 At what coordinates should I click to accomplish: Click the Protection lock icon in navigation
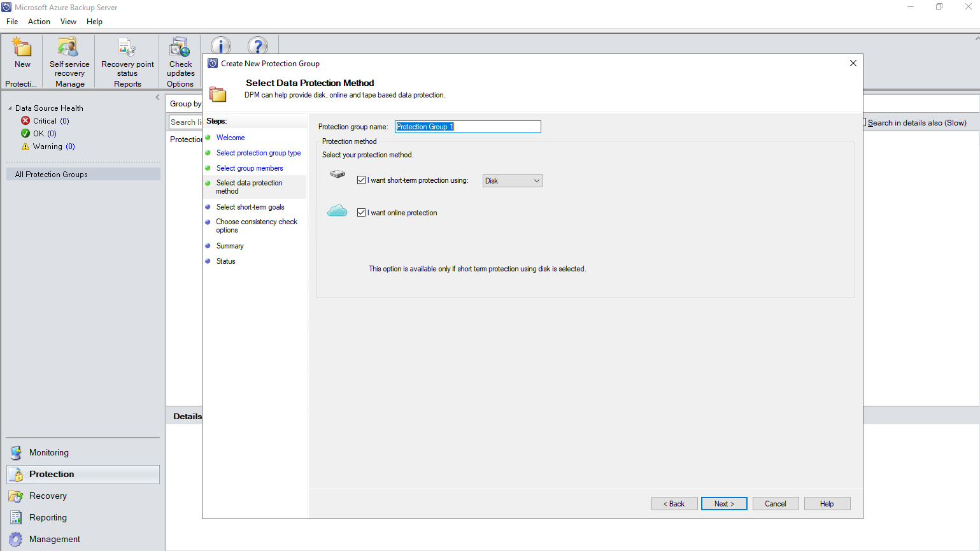16,475
